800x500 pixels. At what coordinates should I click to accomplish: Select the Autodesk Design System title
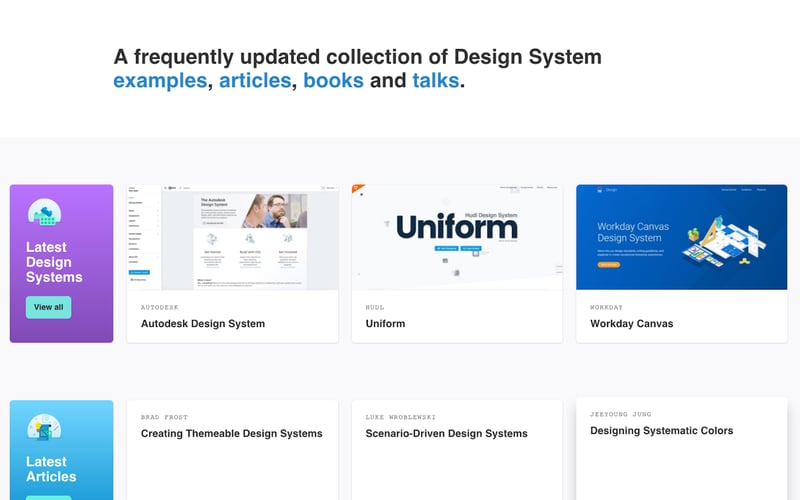pyautogui.click(x=203, y=323)
